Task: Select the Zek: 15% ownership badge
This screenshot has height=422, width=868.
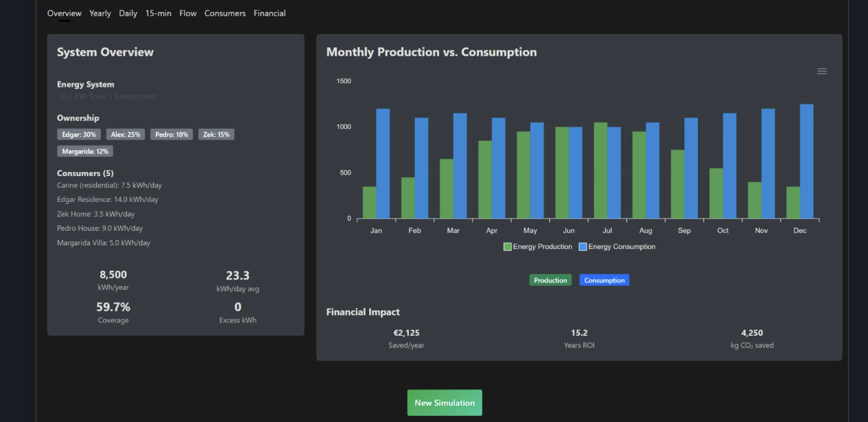Action: [216, 134]
